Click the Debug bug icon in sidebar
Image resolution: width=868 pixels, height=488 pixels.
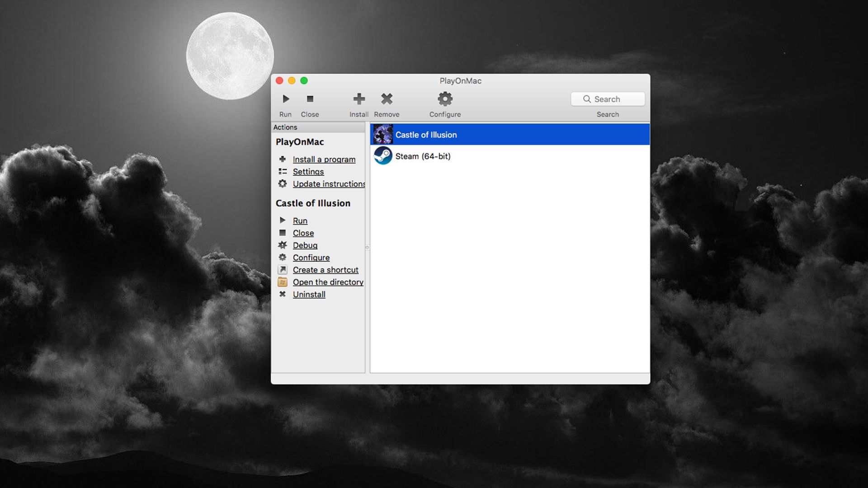283,245
